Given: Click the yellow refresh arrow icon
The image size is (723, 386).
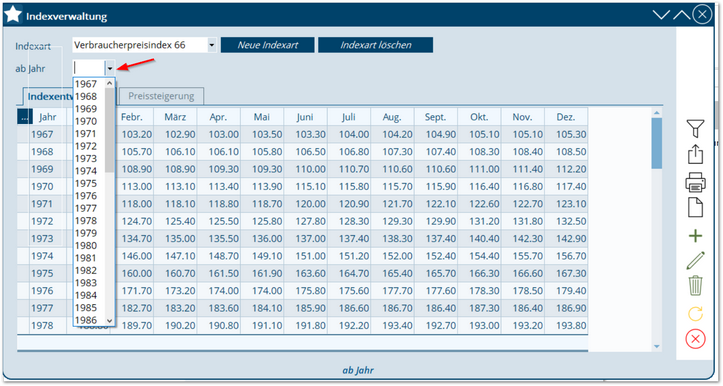Looking at the screenshot, I should tap(695, 314).
